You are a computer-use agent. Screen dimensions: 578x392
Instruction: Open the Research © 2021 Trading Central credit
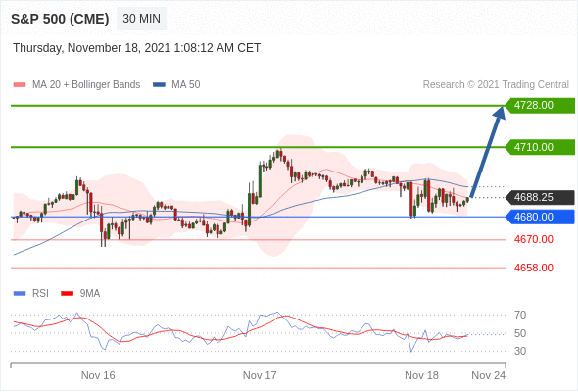(x=496, y=85)
